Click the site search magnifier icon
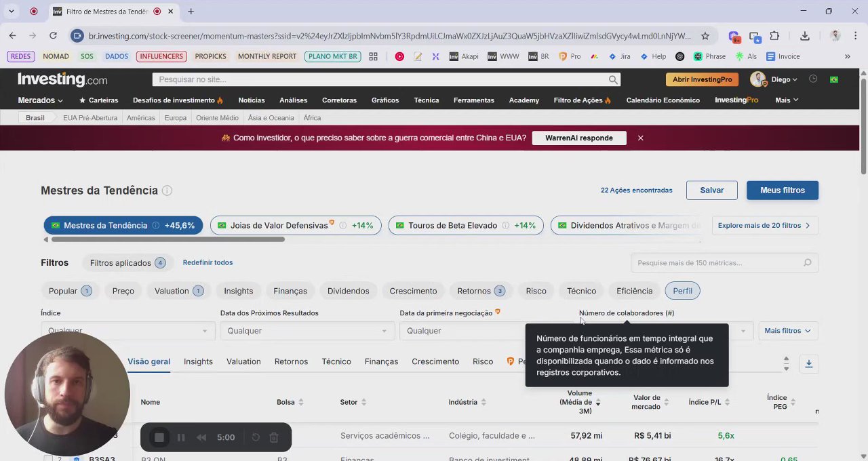Image resolution: width=868 pixels, height=461 pixels. click(x=613, y=79)
